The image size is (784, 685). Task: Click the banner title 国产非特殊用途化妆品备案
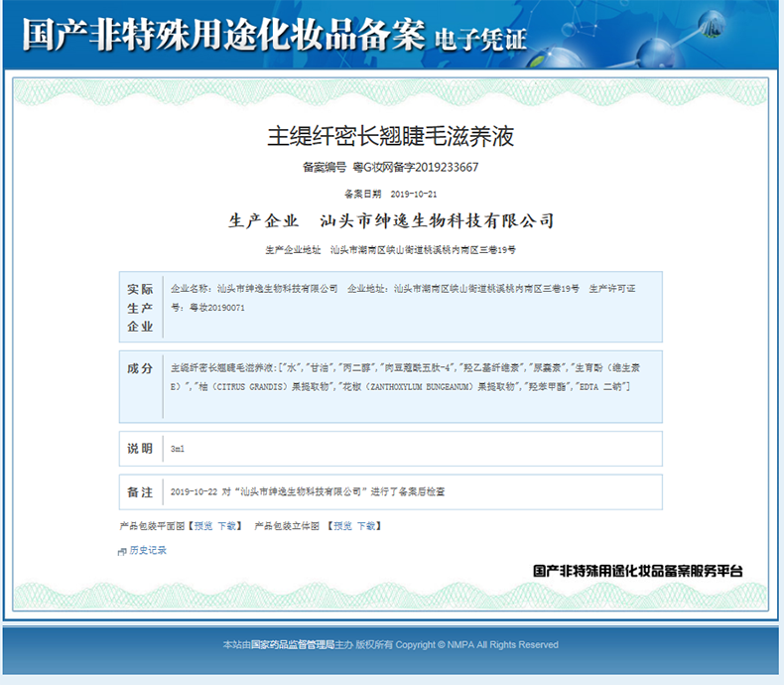[223, 35]
